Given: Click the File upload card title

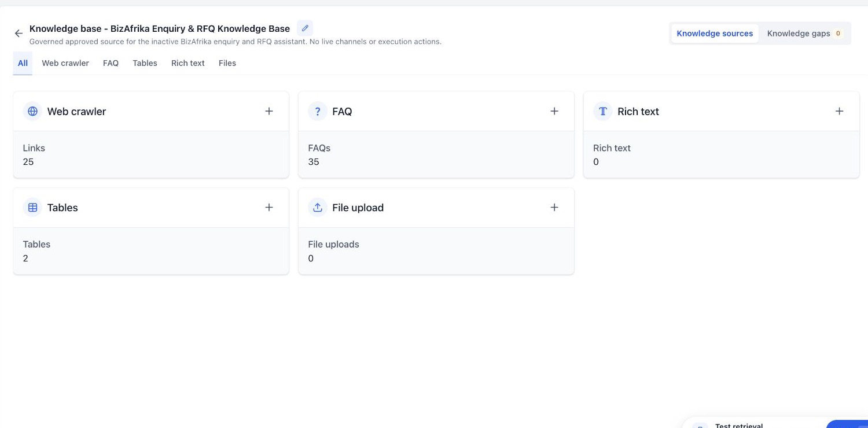Looking at the screenshot, I should click(x=358, y=208).
